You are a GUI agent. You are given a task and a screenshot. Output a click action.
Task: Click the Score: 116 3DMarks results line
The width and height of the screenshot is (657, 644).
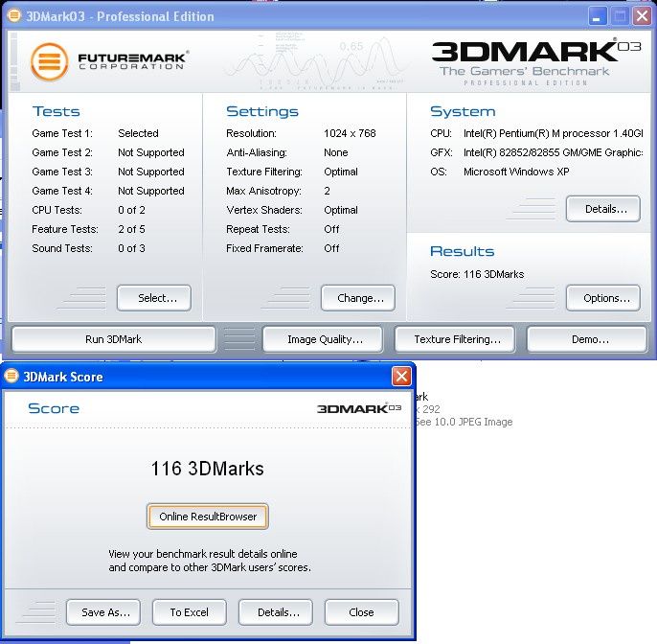tap(477, 274)
